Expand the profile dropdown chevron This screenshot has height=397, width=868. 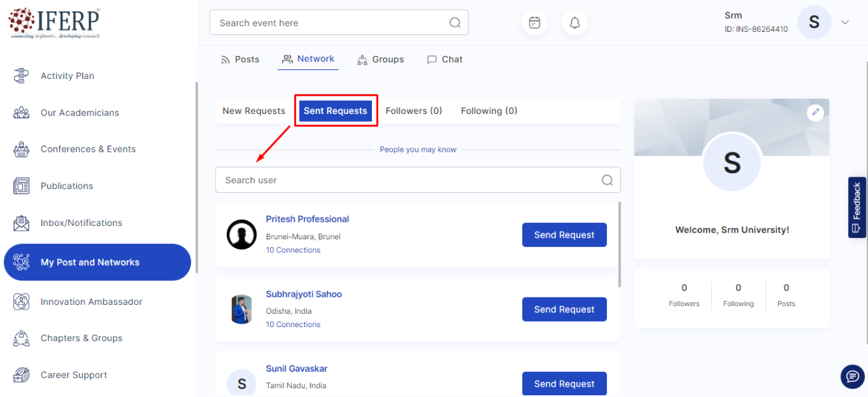(x=845, y=22)
